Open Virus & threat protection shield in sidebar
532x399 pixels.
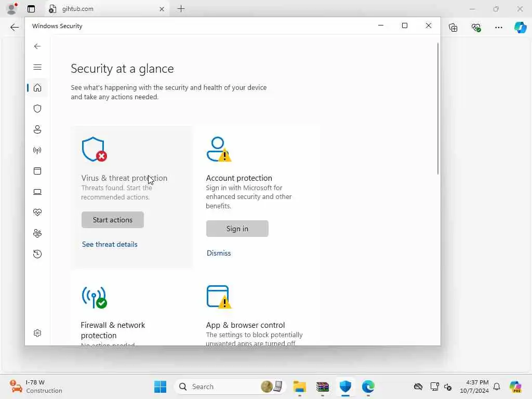point(37,109)
